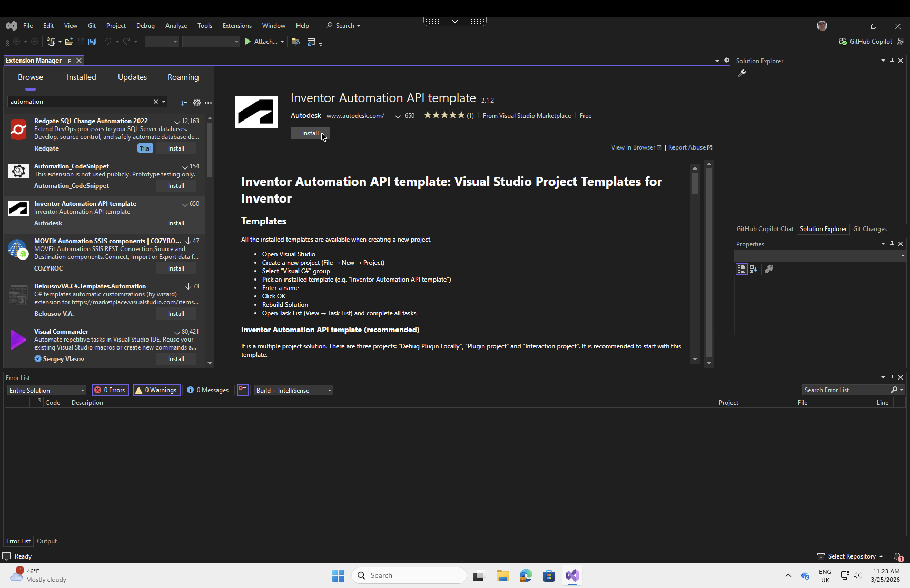Select the Undo icon
This screenshot has height=588, width=910.
[x=108, y=41]
